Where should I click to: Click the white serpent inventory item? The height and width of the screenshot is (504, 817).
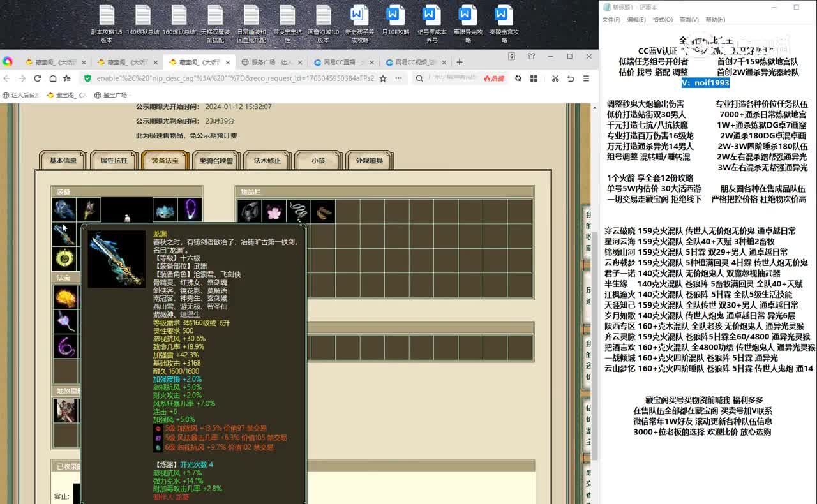299,211
